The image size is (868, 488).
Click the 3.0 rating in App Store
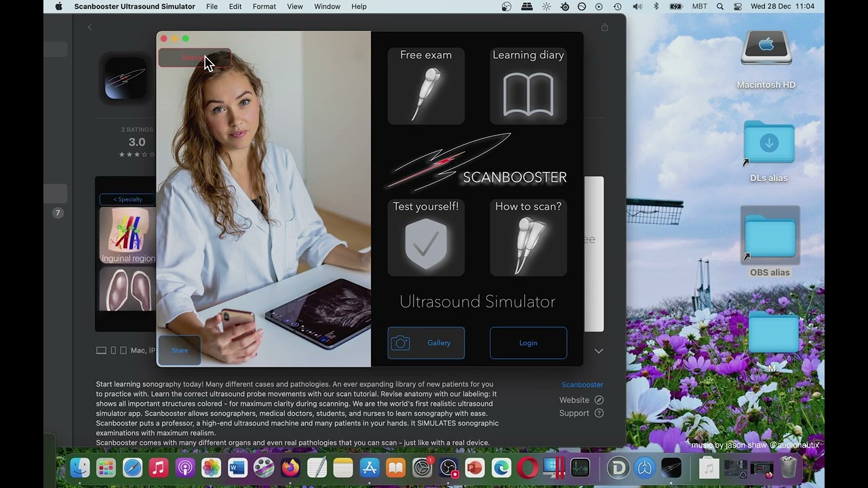point(137,142)
